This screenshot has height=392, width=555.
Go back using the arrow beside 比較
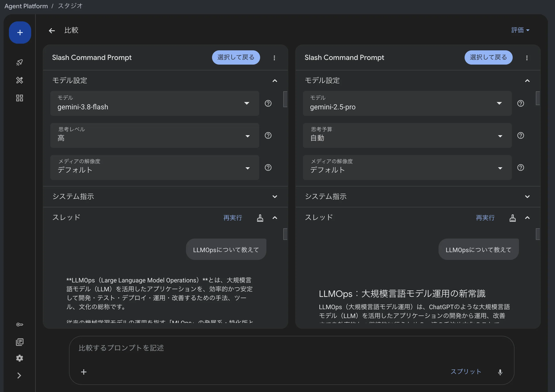coord(52,31)
